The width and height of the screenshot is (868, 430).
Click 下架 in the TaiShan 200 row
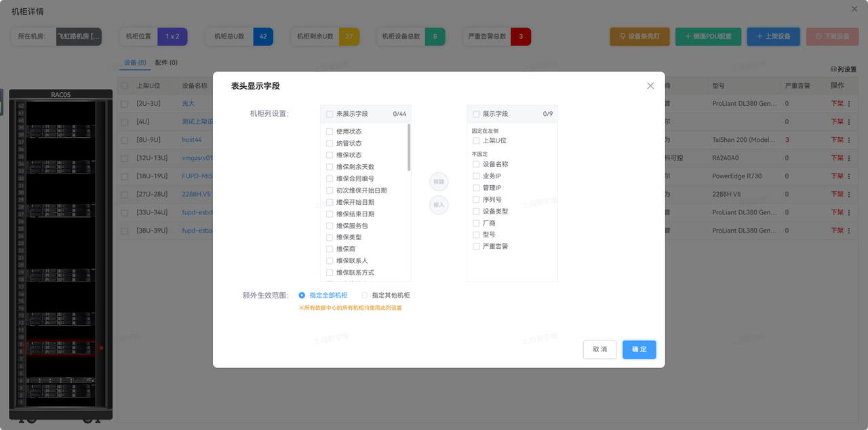[837, 140]
